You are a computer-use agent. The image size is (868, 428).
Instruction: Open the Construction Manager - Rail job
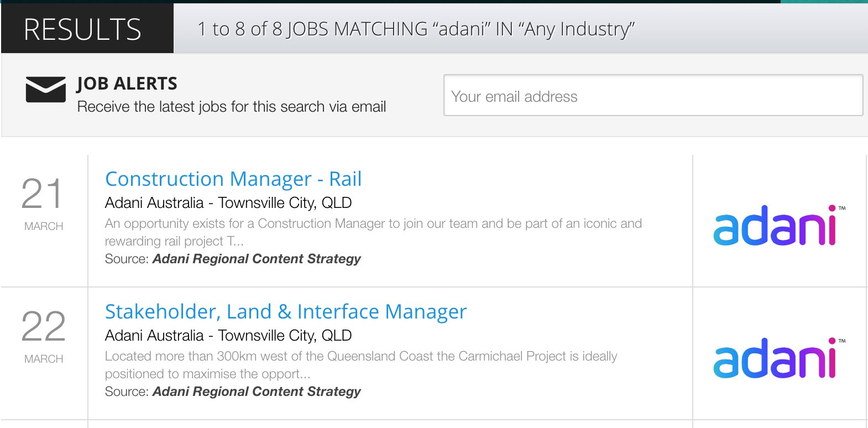click(233, 179)
